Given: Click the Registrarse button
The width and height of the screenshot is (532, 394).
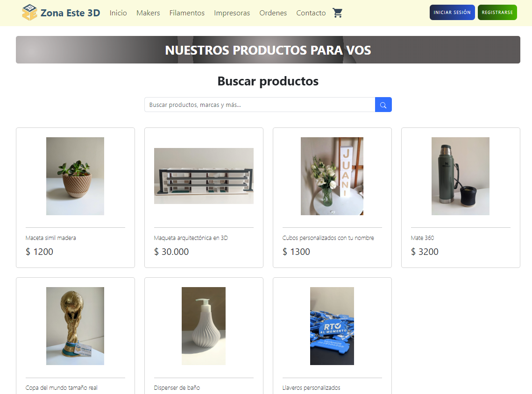Looking at the screenshot, I should 497,13.
